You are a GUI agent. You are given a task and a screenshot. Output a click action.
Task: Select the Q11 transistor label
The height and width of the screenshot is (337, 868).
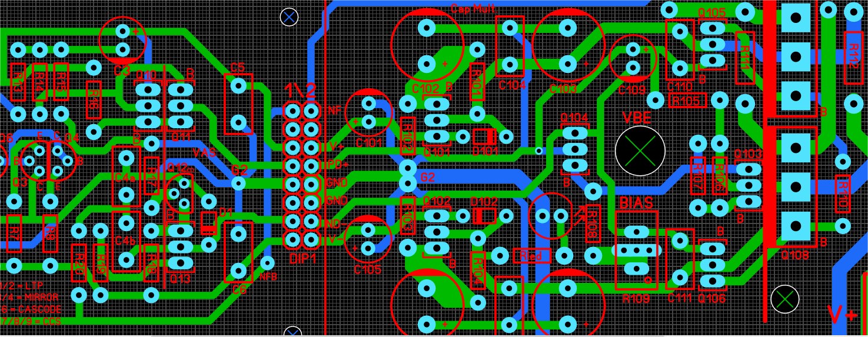(180, 136)
